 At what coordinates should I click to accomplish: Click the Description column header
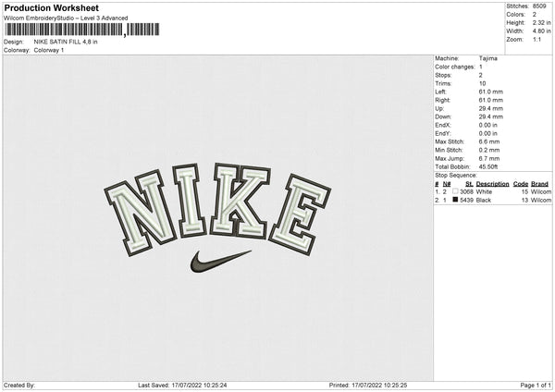(492, 184)
